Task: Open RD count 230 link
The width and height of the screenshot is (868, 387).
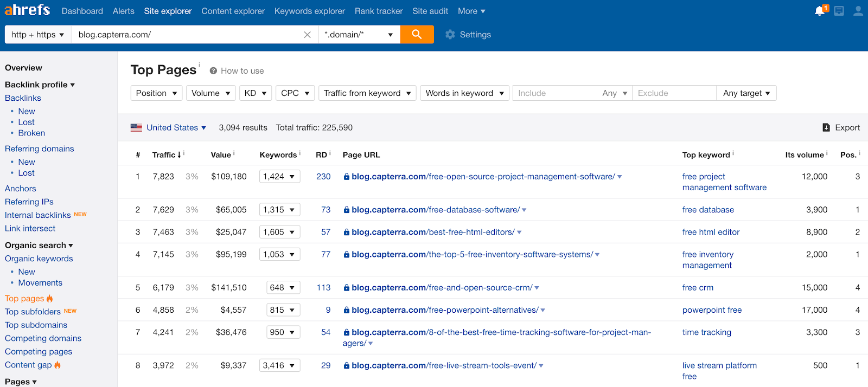Action: point(323,177)
